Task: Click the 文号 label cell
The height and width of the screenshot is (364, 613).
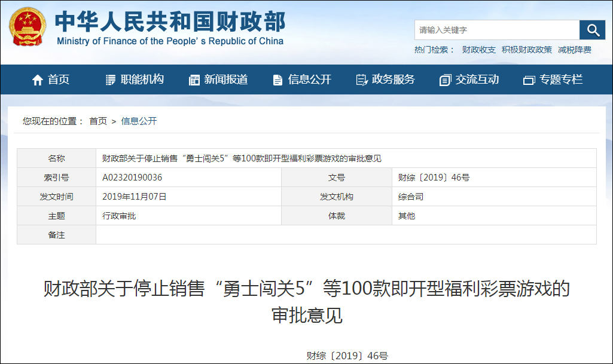Action: click(x=337, y=178)
